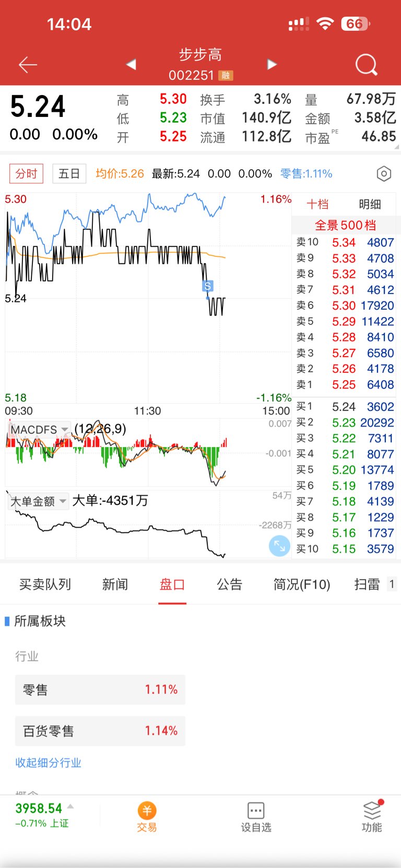Switch order book to 十档 view
This screenshot has height=868, width=401.
point(317,204)
